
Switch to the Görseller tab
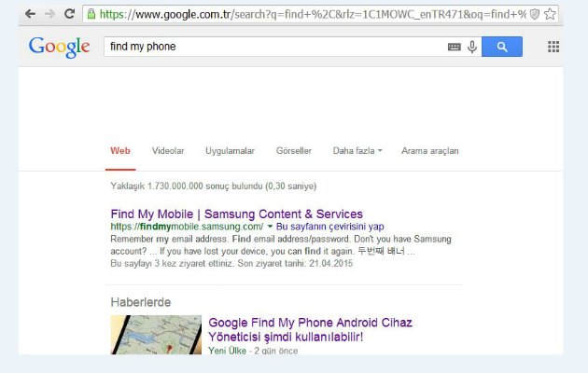(294, 151)
